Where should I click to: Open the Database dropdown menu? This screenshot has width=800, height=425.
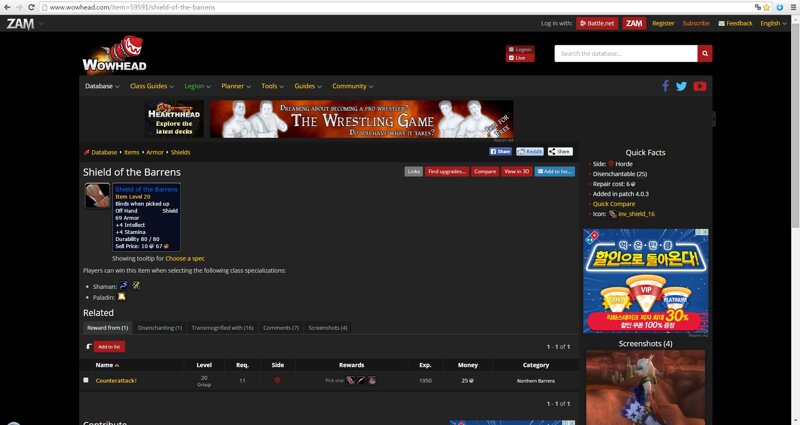click(x=102, y=86)
